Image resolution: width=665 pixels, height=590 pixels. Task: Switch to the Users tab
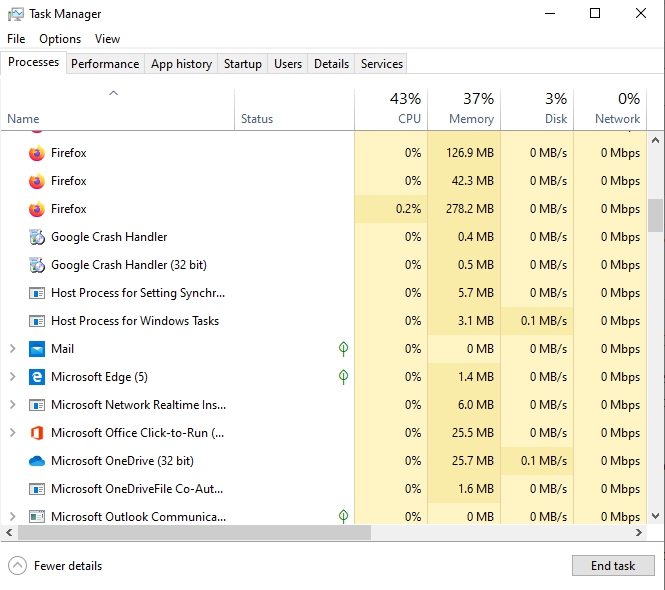tap(288, 64)
